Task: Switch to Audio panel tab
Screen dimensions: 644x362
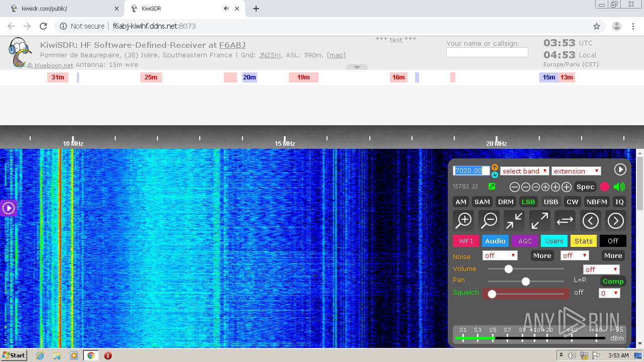Action: click(x=495, y=241)
